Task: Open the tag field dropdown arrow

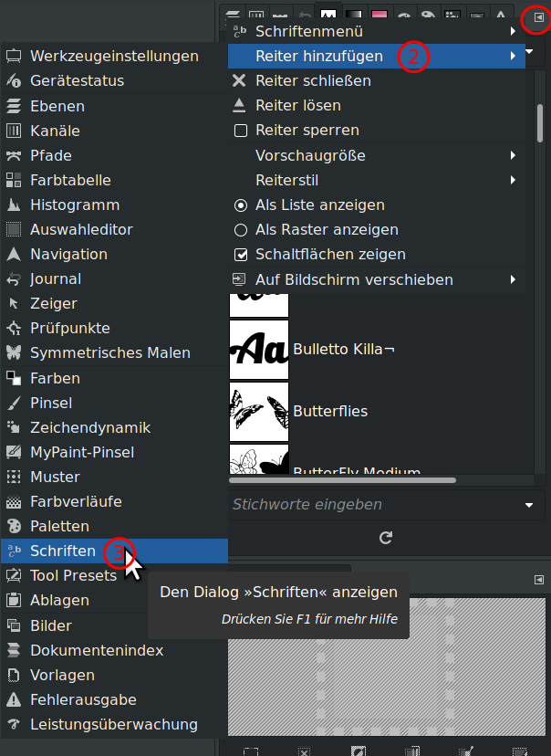Action: [529, 505]
